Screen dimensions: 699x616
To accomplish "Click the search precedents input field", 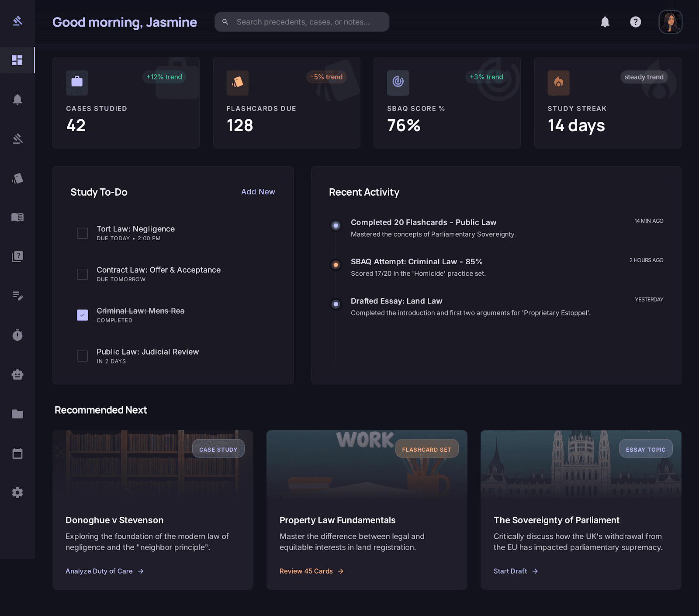I will pyautogui.click(x=301, y=21).
